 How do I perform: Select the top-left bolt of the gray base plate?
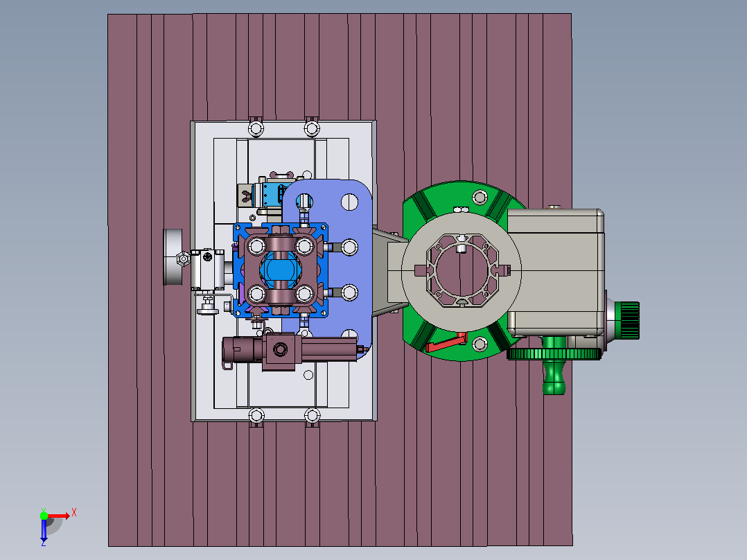click(x=256, y=128)
